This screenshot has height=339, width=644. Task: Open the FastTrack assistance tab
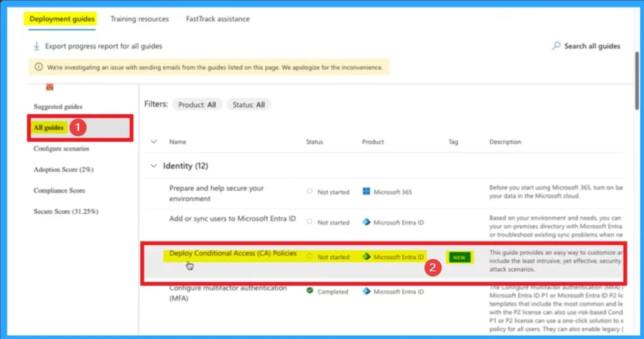pyautogui.click(x=218, y=19)
